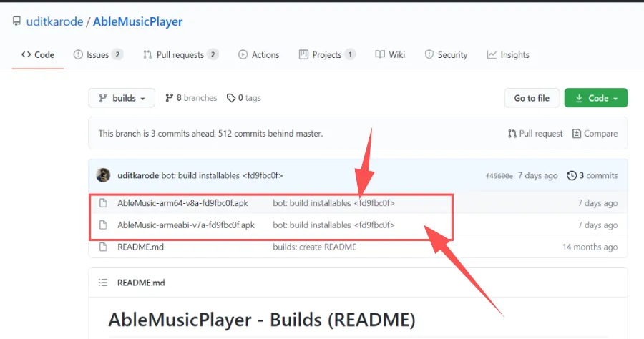Click the branch status text 3 commits ahead
The height and width of the screenshot is (339, 644).
[x=210, y=134]
